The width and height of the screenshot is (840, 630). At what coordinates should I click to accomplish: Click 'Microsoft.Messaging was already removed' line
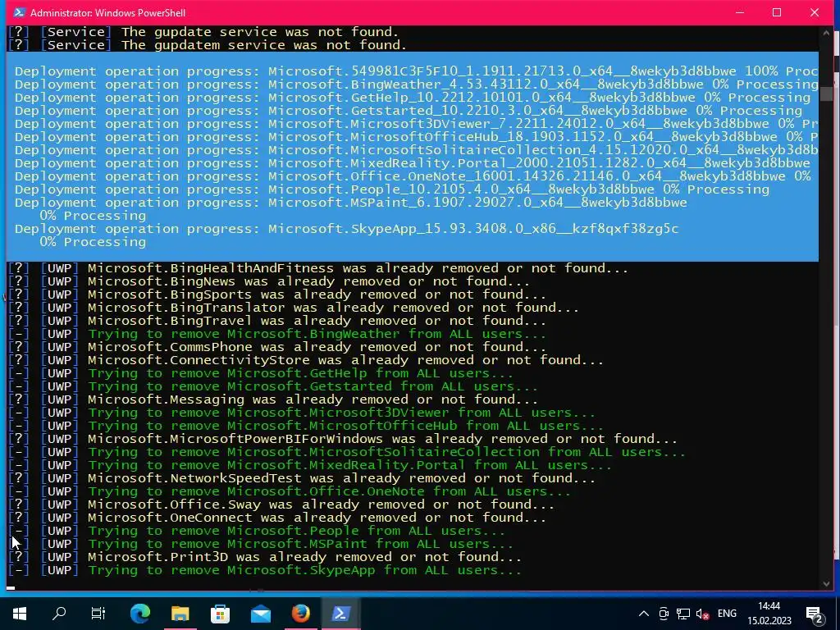tap(273, 399)
